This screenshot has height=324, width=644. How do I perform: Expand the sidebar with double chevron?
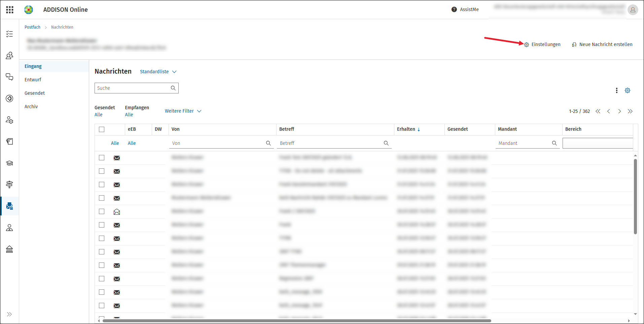point(9,314)
